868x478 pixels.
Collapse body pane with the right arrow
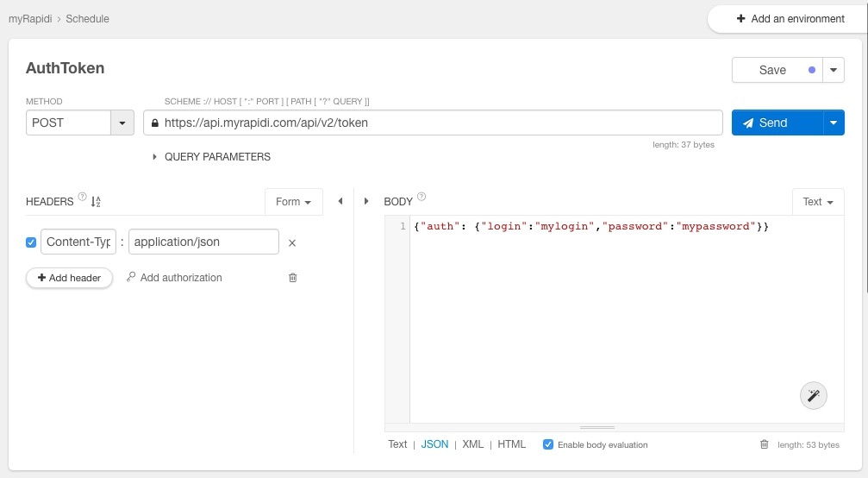[x=366, y=201]
